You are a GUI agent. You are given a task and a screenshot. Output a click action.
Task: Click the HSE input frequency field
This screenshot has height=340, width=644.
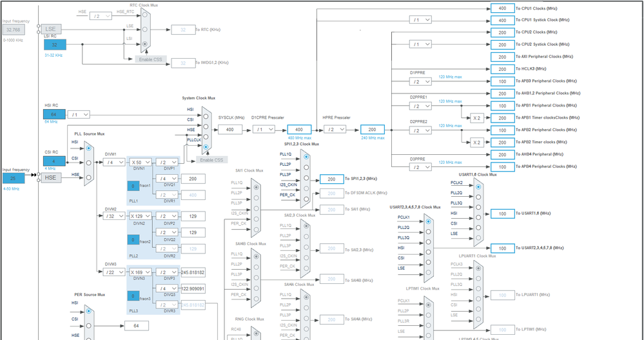[x=14, y=178]
